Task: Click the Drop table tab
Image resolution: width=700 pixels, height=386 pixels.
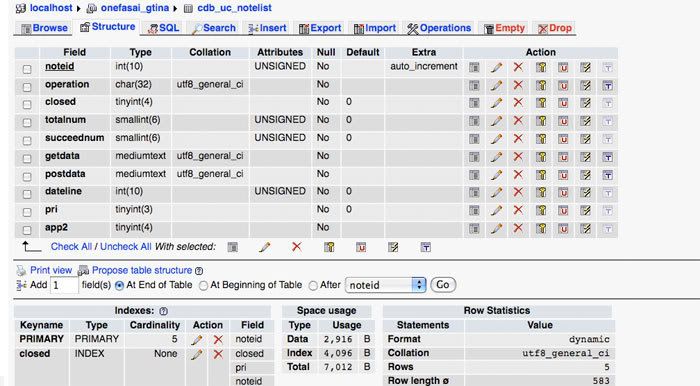Action: 555,28
